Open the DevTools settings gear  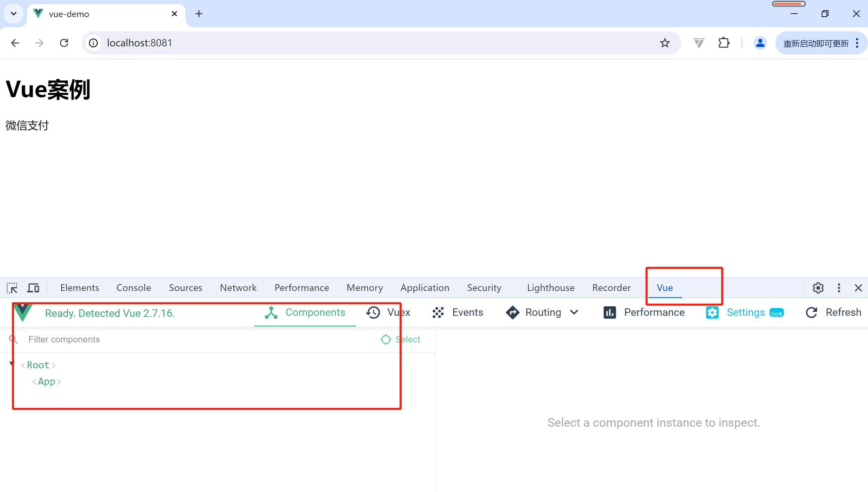(818, 288)
